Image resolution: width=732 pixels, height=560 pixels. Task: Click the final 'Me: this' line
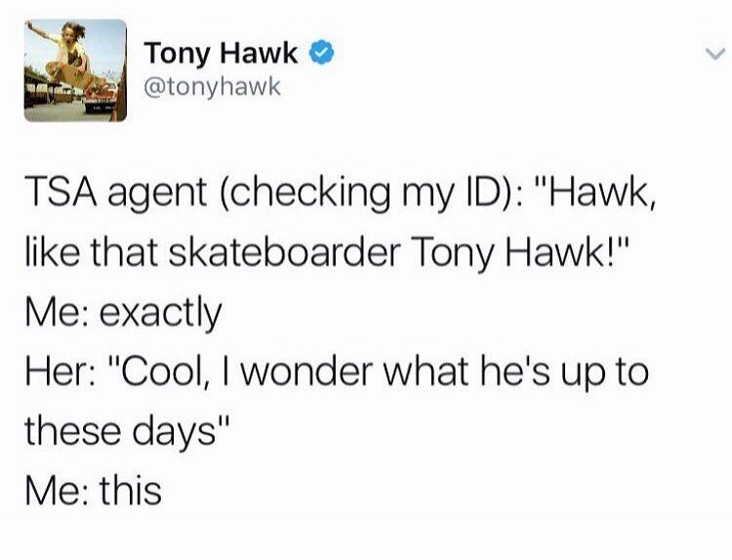point(94,491)
